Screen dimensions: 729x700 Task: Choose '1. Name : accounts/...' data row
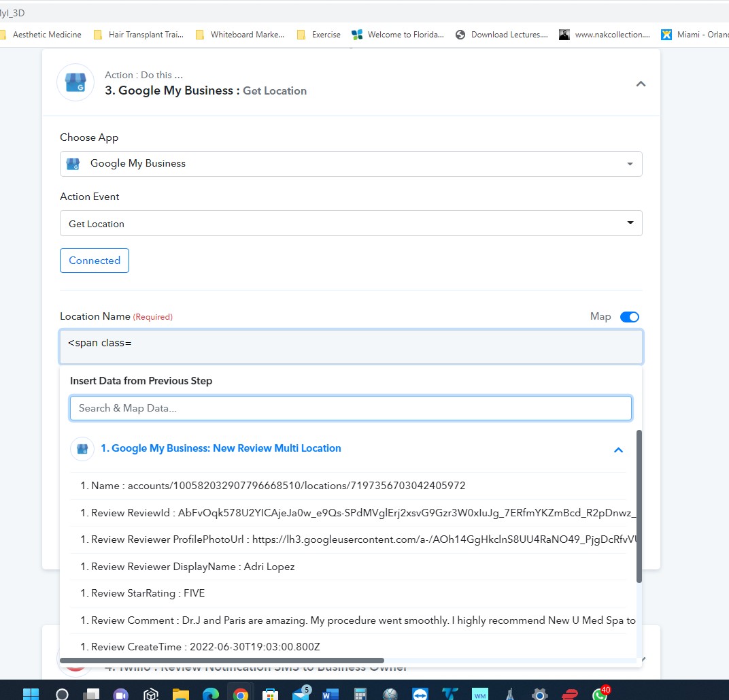347,486
